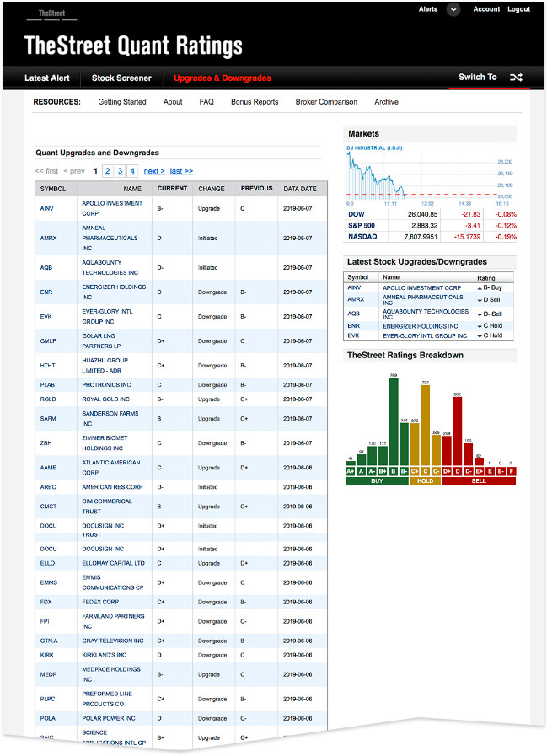Select Upgrades & Downgrades tab
This screenshot has height=756, width=547.
[223, 78]
